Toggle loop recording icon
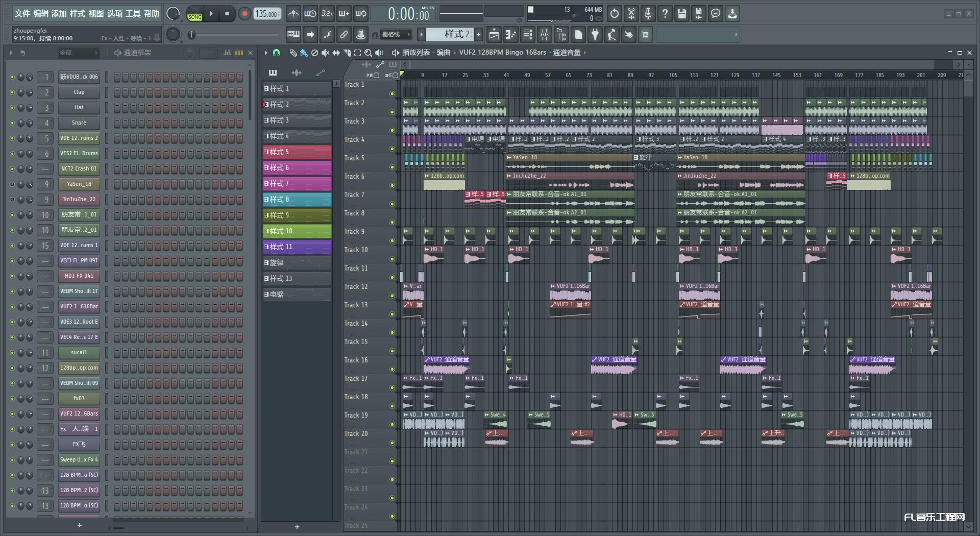The width and height of the screenshot is (980, 536). tap(361, 14)
